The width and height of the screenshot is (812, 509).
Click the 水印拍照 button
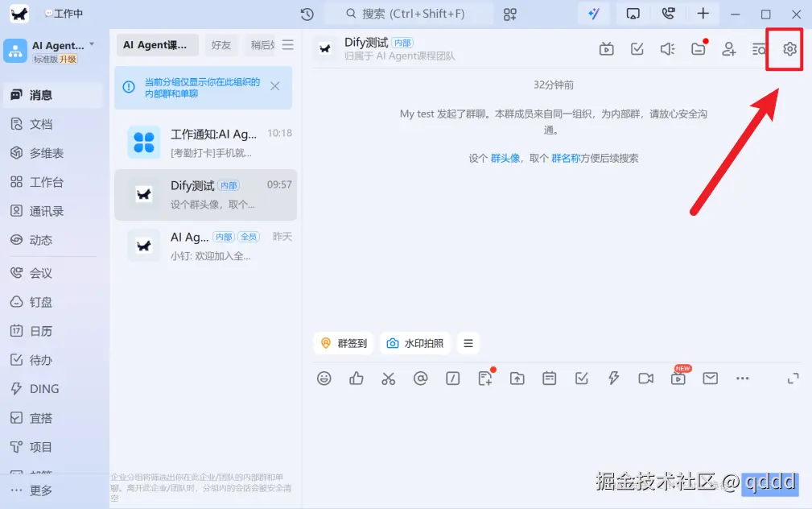click(x=415, y=343)
